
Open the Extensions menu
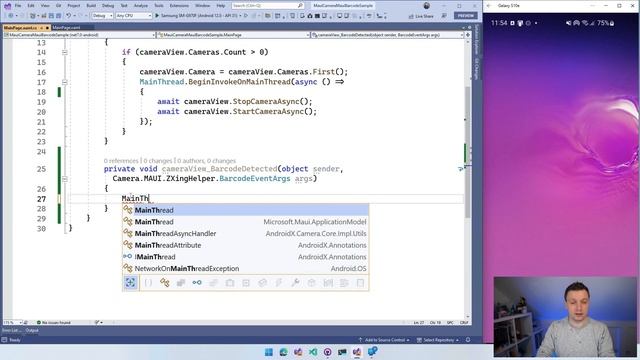[x=179, y=6]
